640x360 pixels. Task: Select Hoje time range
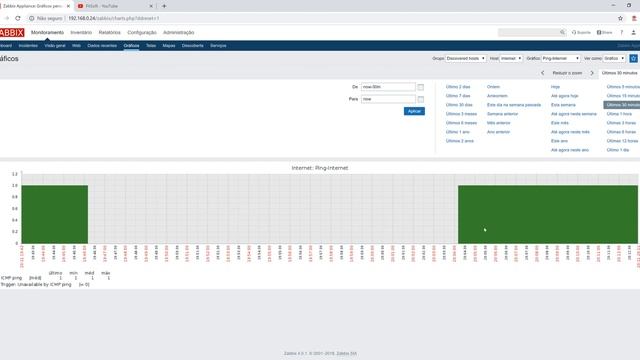tap(555, 87)
